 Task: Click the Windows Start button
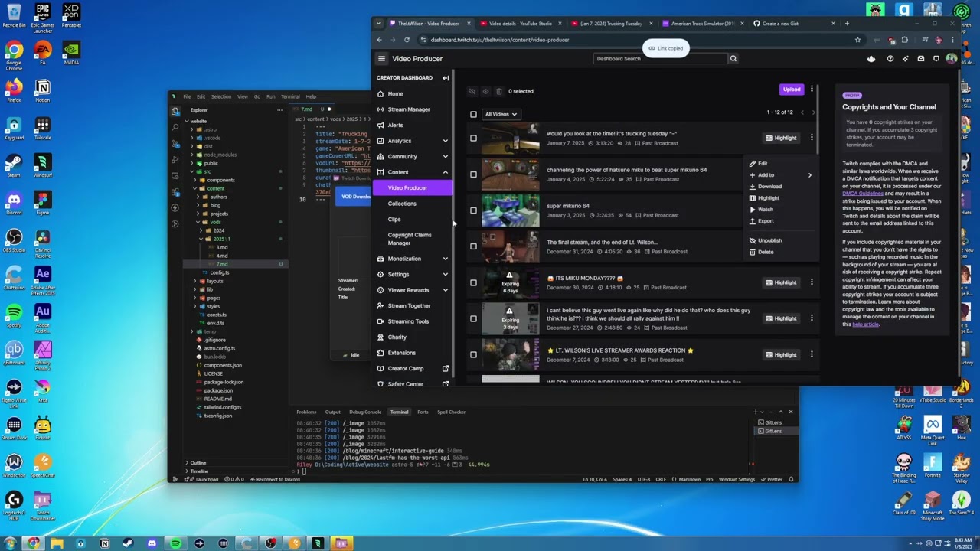tap(10, 543)
